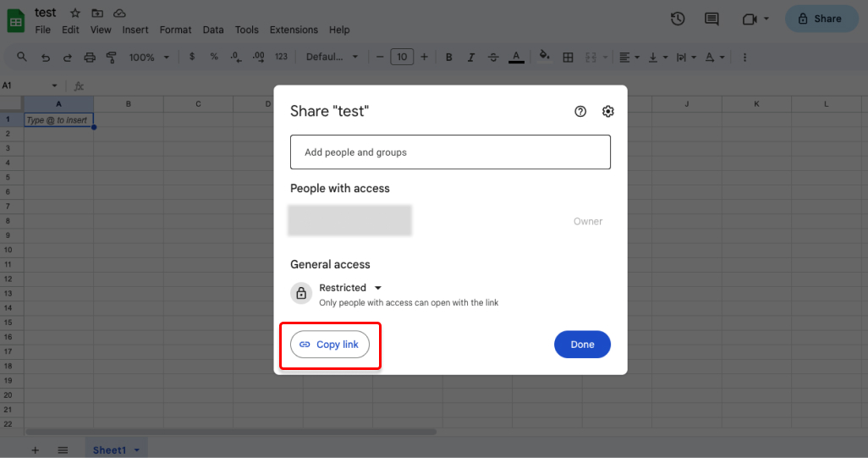Star the test document
Image resolution: width=868 pixels, height=458 pixels.
pos(75,13)
